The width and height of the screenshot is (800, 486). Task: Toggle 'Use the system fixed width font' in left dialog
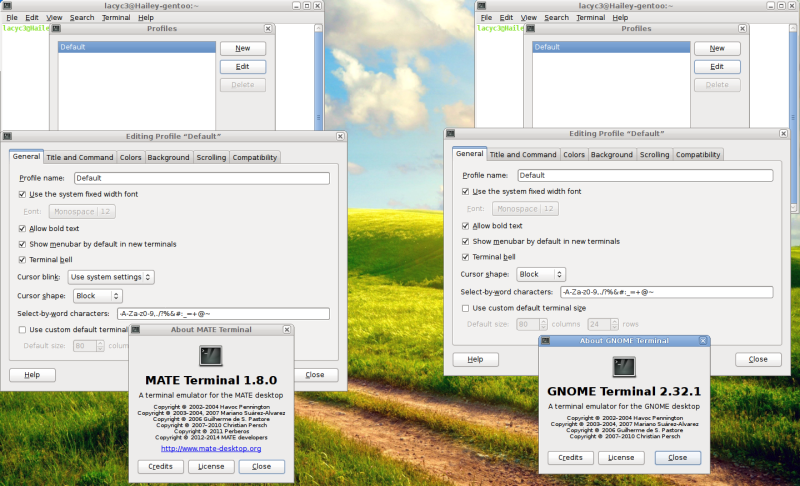pyautogui.click(x=22, y=194)
